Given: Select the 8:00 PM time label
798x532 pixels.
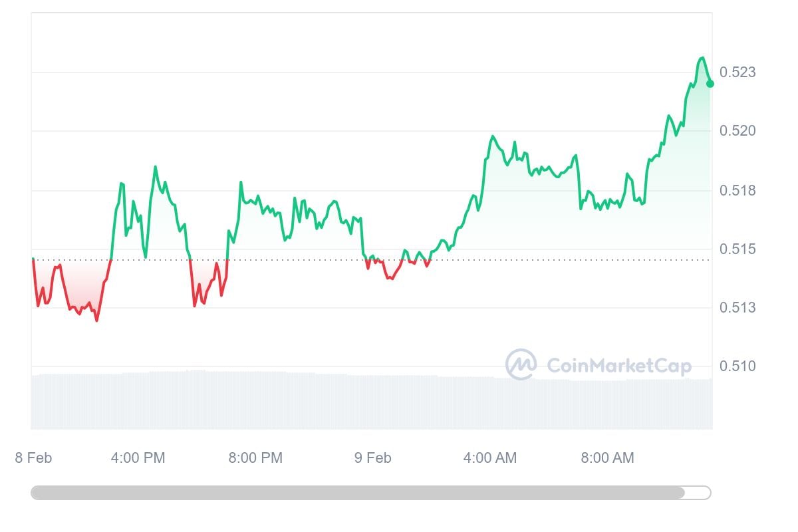Looking at the screenshot, I should point(255,458).
